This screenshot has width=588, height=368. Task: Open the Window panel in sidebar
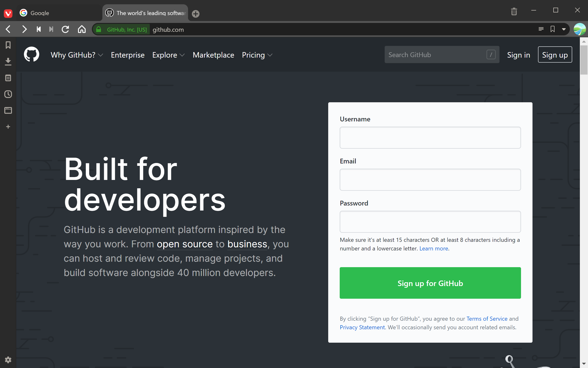tap(8, 110)
